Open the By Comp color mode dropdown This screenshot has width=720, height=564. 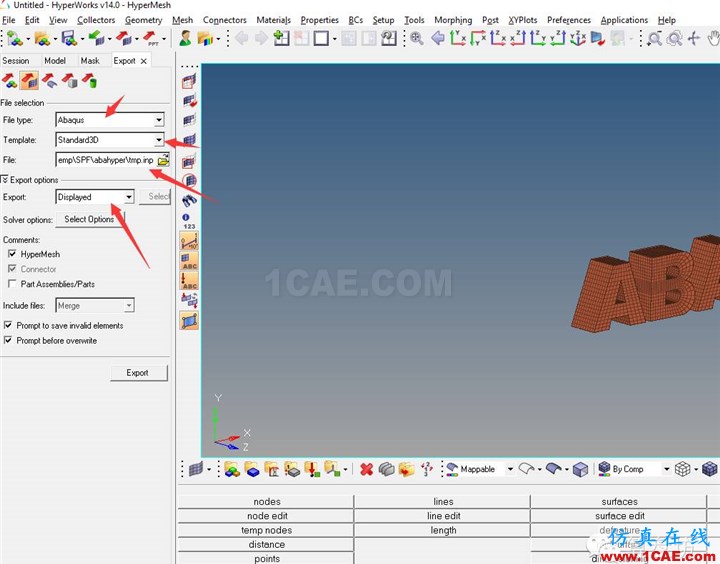pyautogui.click(x=667, y=469)
